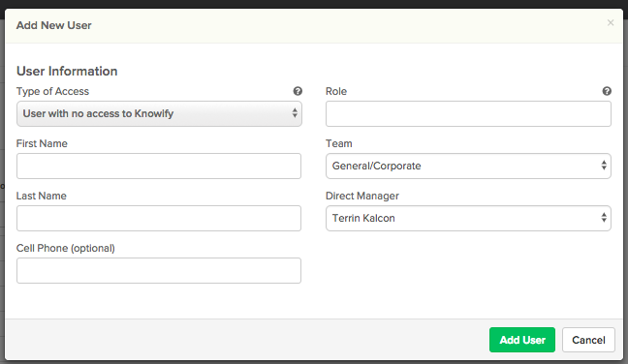Click the help icon beside Type of Access
The height and width of the screenshot is (364, 628).
click(x=298, y=91)
